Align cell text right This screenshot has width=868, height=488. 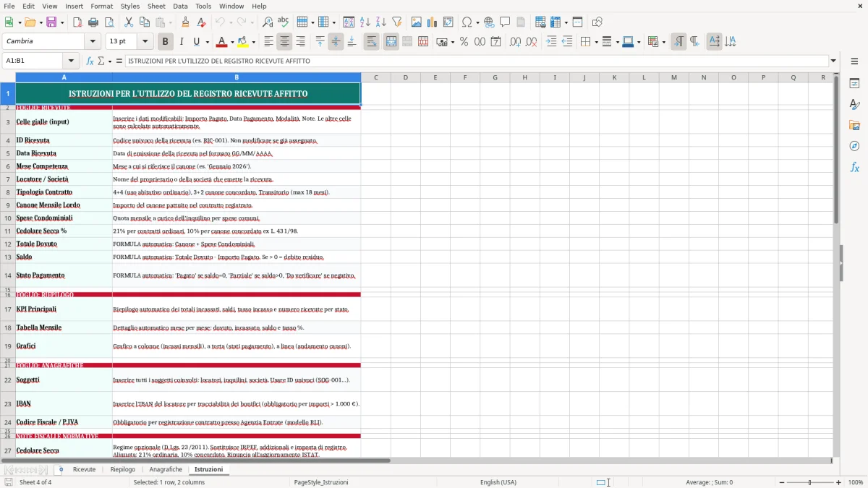300,42
